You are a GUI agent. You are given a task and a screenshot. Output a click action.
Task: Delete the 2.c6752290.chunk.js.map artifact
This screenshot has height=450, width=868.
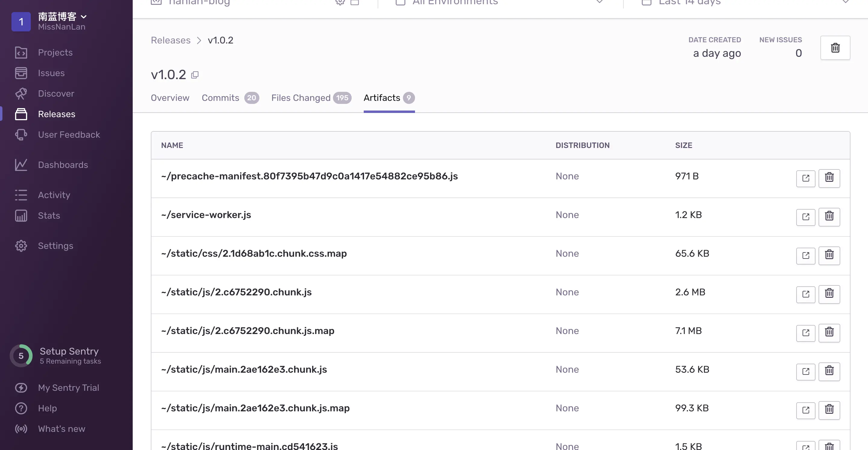click(x=829, y=333)
